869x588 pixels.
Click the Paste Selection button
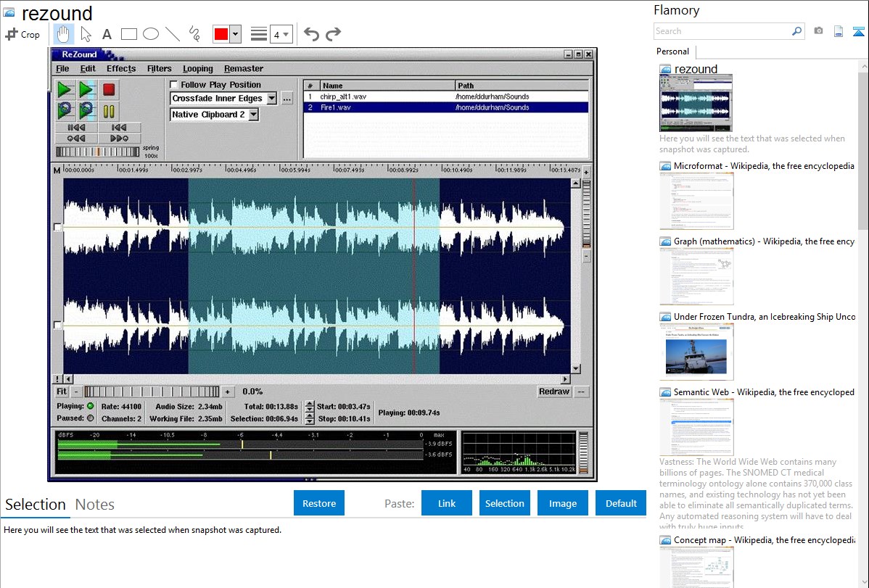click(505, 503)
